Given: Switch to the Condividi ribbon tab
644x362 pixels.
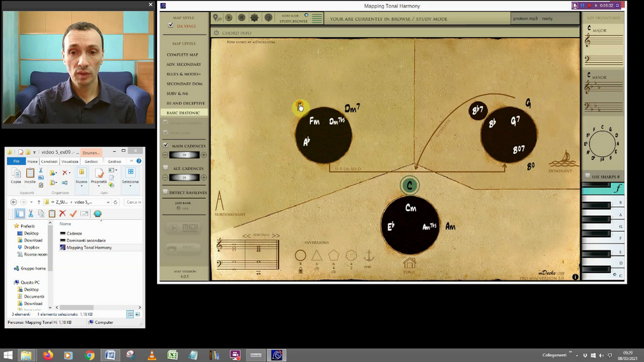Looking at the screenshot, I should 49,161.
